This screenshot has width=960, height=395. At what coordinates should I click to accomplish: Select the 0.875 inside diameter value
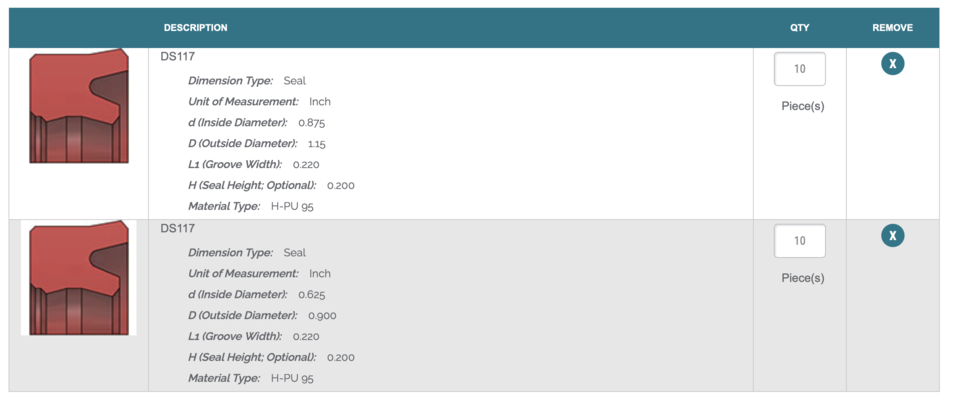[x=312, y=122]
